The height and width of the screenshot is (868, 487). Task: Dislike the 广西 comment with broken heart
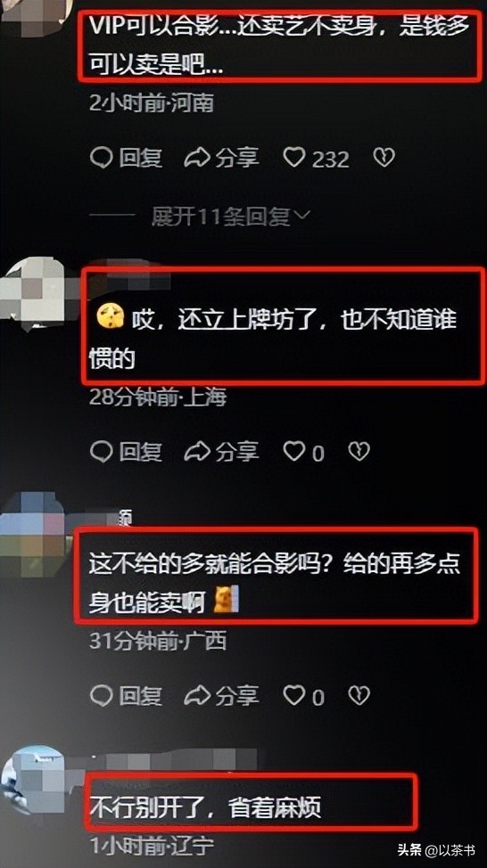tap(359, 695)
